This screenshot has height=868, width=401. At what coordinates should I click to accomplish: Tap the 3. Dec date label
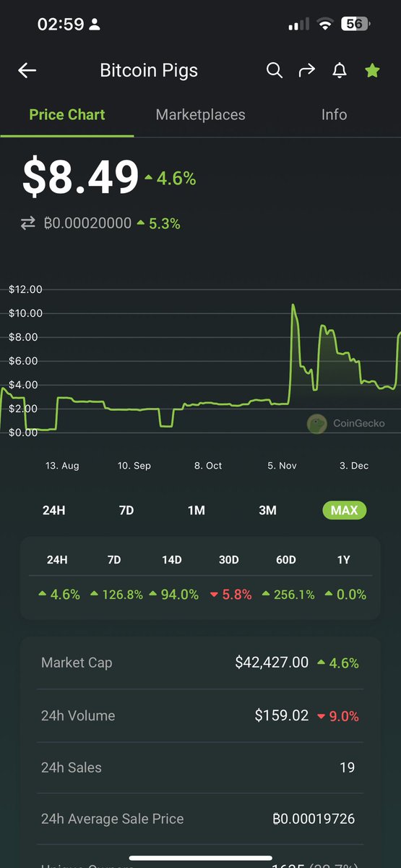click(x=354, y=466)
